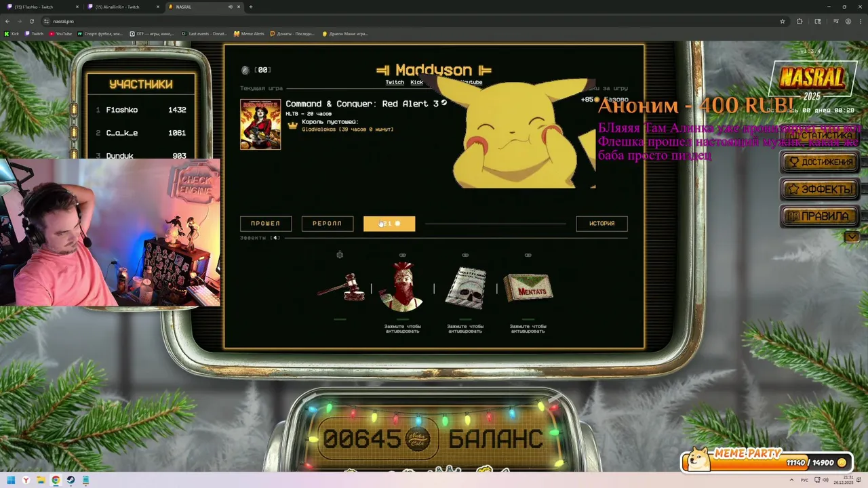Open the YouTube bookmark
The image size is (868, 488).
point(61,33)
